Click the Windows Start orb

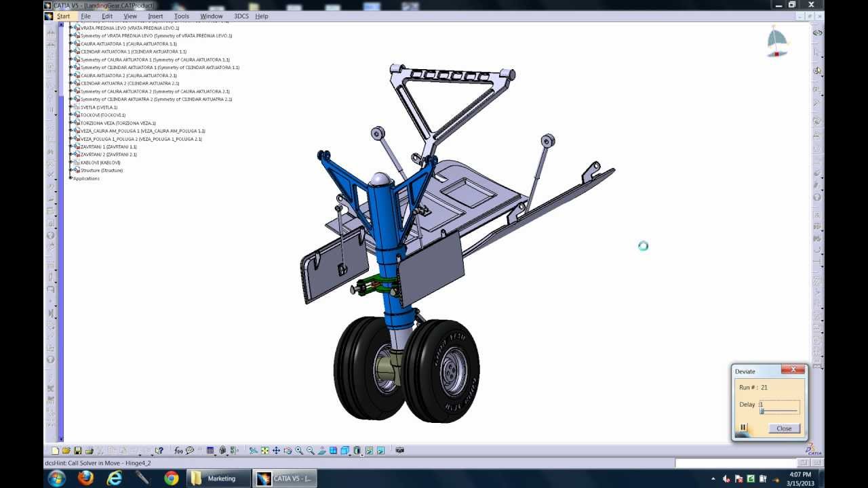coord(56,479)
